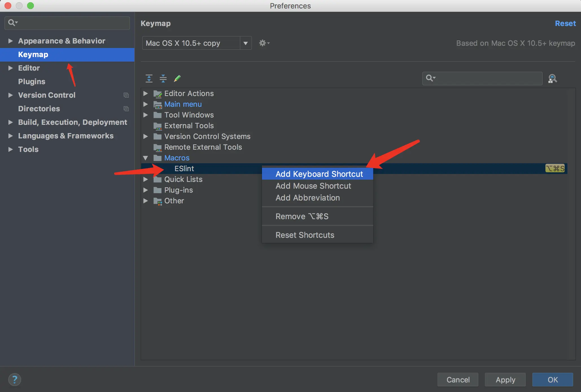Choose Reset Shortcuts in context menu
The height and width of the screenshot is (392, 581).
305,235
